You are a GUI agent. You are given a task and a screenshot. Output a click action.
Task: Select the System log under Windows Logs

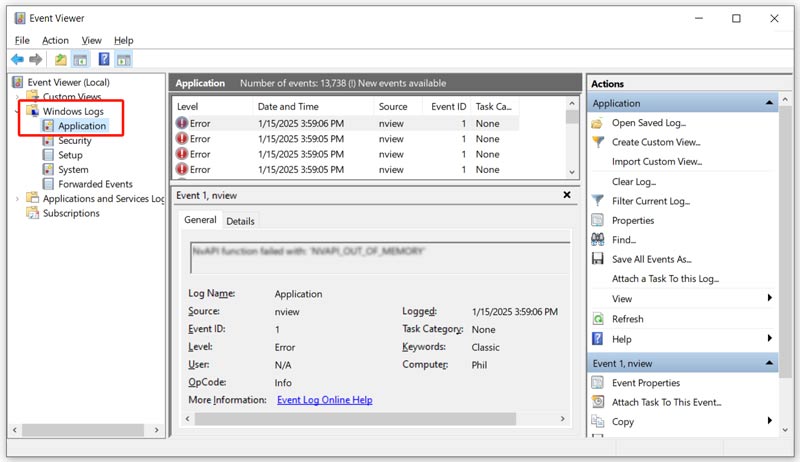73,170
